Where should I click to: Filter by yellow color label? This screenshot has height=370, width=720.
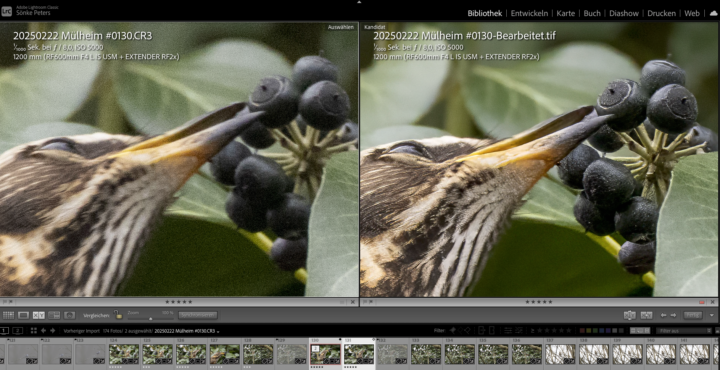pyautogui.click(x=589, y=331)
